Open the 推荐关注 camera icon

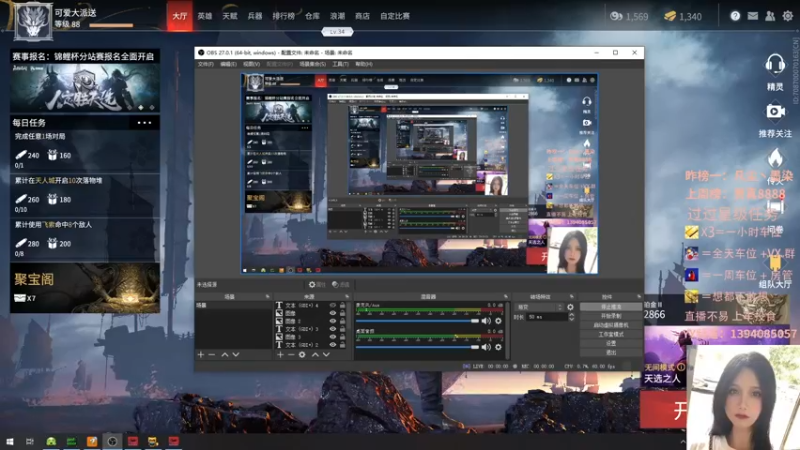click(x=775, y=111)
